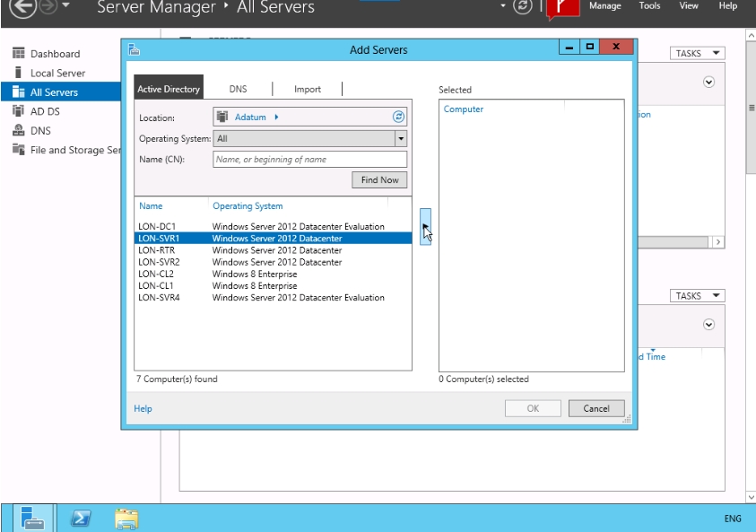Click the main window scrollbar down arrow
Screen dimensions: 756x532
point(751,497)
